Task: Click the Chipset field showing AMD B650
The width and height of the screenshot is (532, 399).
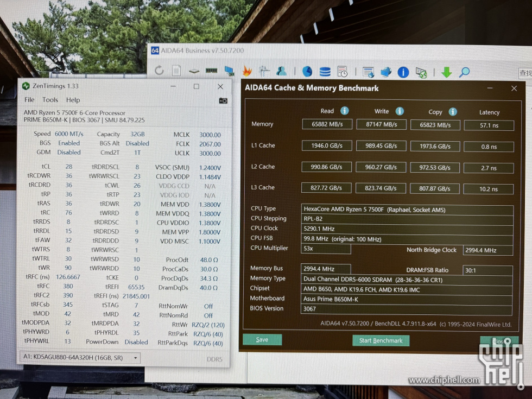Action: click(x=407, y=290)
